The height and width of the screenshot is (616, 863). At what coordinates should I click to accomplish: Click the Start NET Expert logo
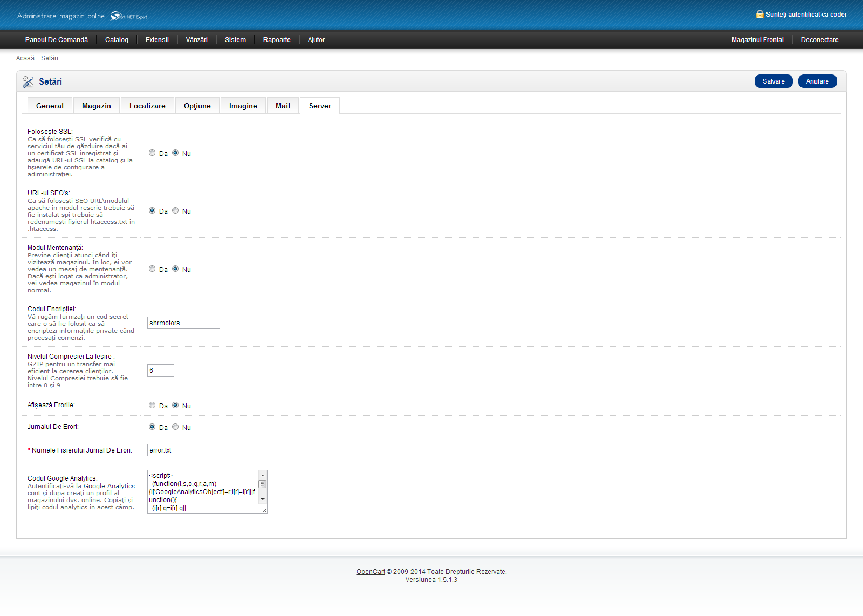point(129,16)
